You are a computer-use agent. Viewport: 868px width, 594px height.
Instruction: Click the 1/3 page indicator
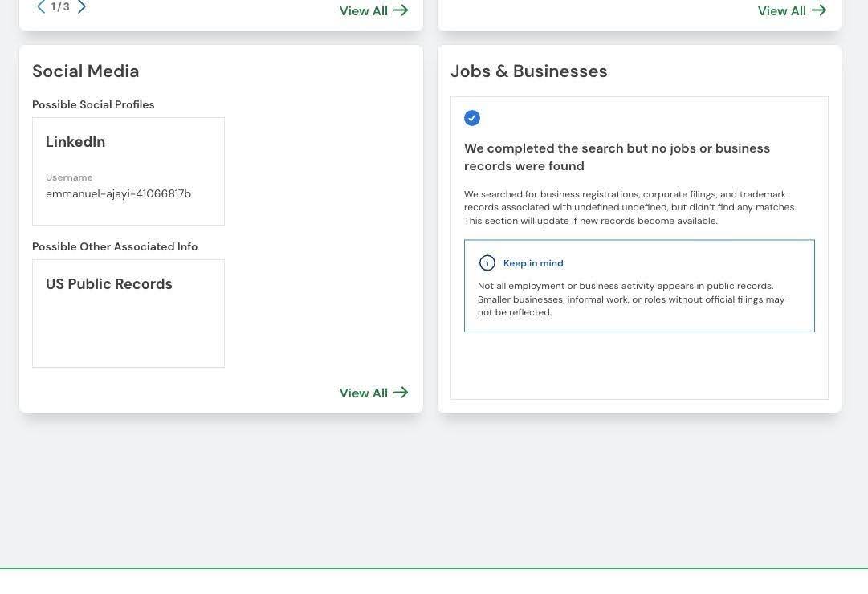[x=60, y=6]
